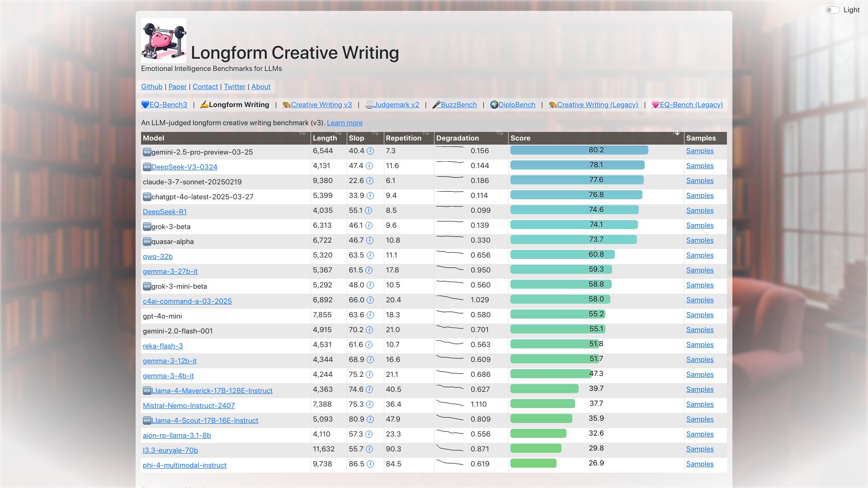Click the Twitter link
This screenshot has width=868, height=488.
tap(235, 87)
